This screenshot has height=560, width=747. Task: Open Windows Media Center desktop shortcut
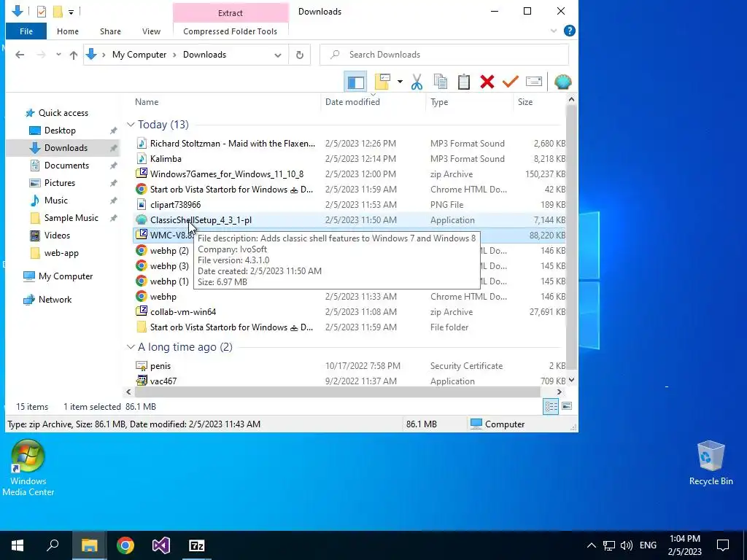click(x=28, y=467)
